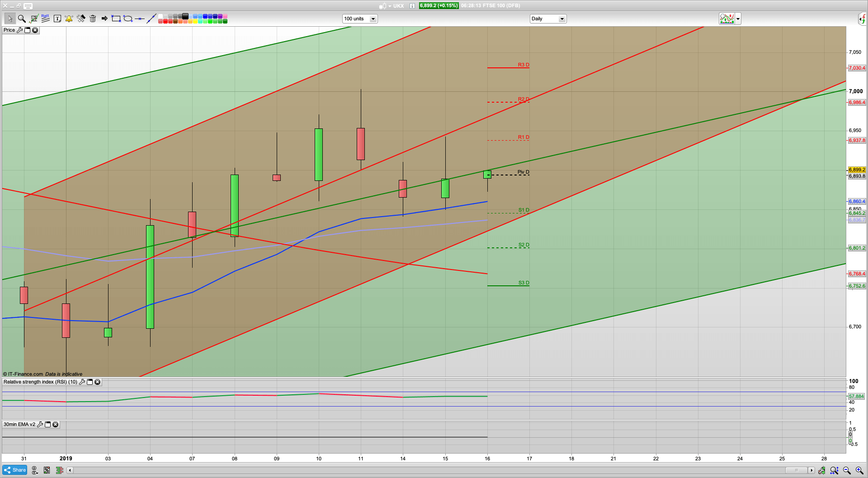Select the Raff regression channel tool
The width and height of the screenshot is (868, 478).
[x=45, y=19]
